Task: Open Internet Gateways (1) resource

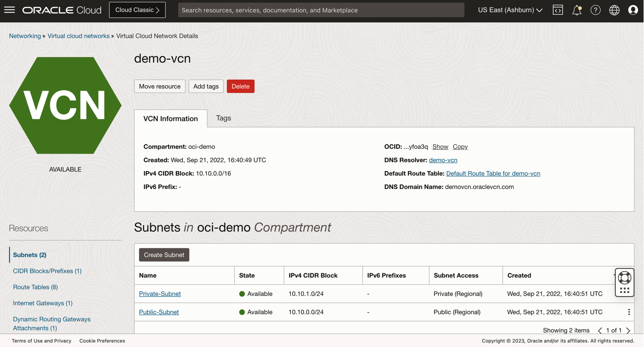Action: pos(43,303)
